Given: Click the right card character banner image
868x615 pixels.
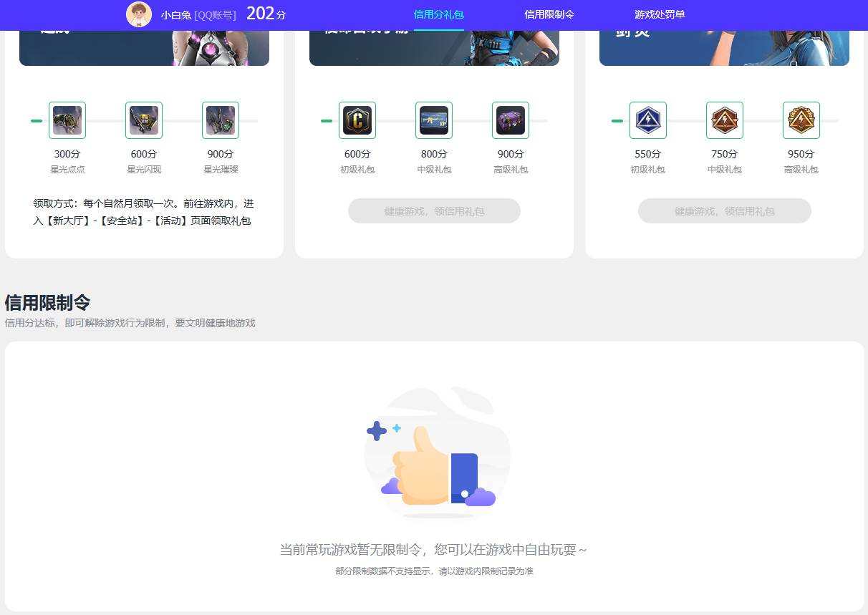Looking at the screenshot, I should (x=724, y=48).
